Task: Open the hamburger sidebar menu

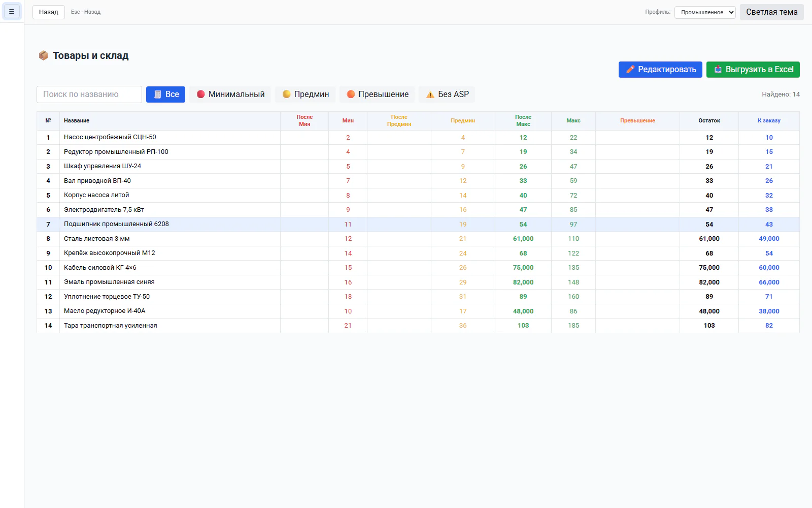Action: (x=12, y=11)
